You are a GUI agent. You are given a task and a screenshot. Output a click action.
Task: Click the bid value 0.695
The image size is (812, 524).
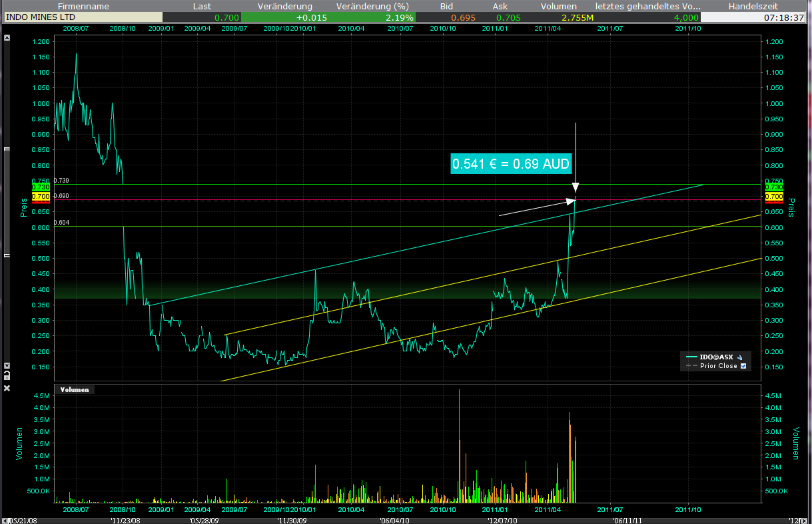(x=463, y=17)
